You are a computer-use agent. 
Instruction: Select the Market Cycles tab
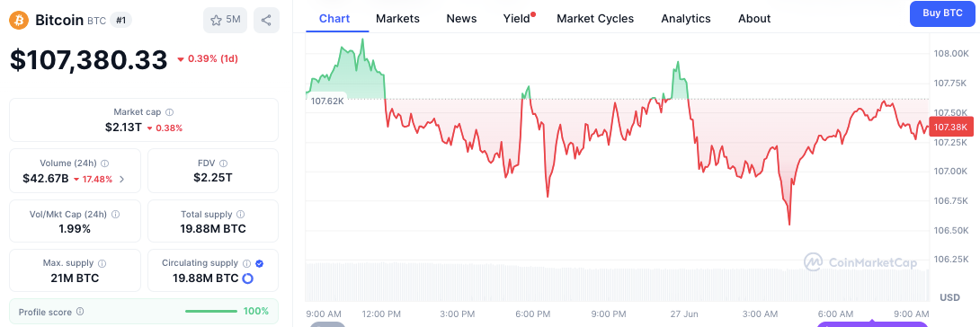pos(595,19)
